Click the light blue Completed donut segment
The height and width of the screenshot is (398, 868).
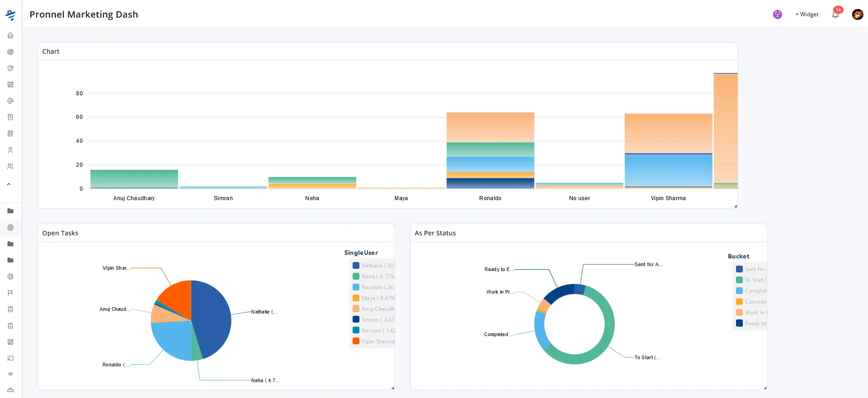(541, 330)
